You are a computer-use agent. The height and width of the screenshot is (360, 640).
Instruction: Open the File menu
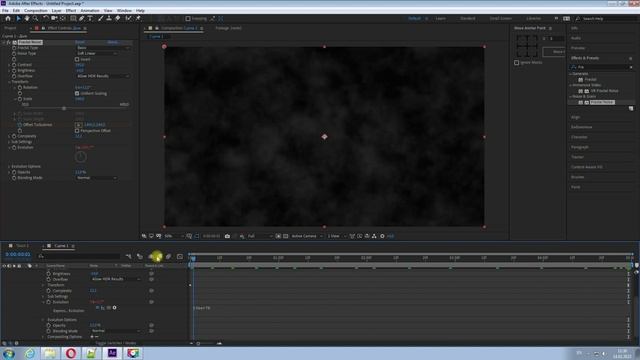pos(5,11)
